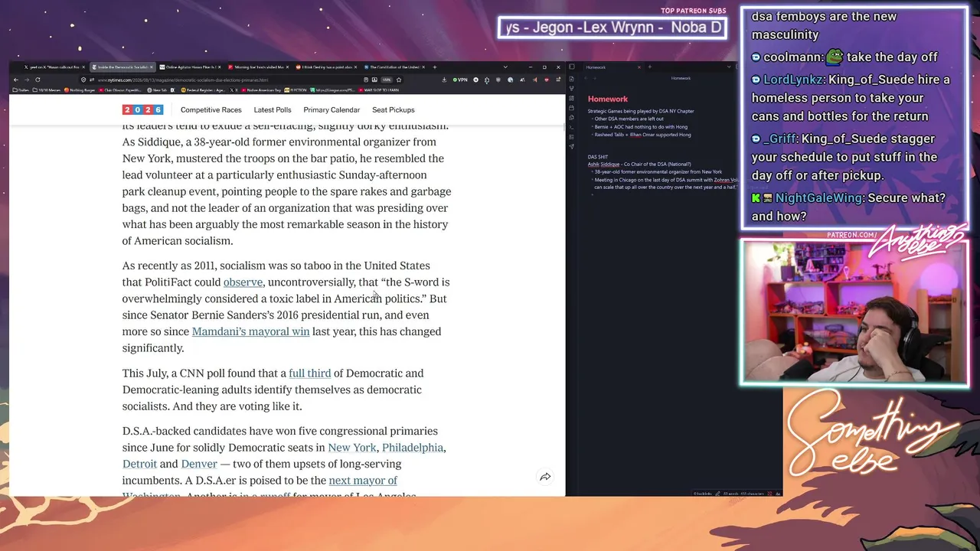This screenshot has width=980, height=551.
Task: Open the 'full third' poll link
Action: point(309,373)
